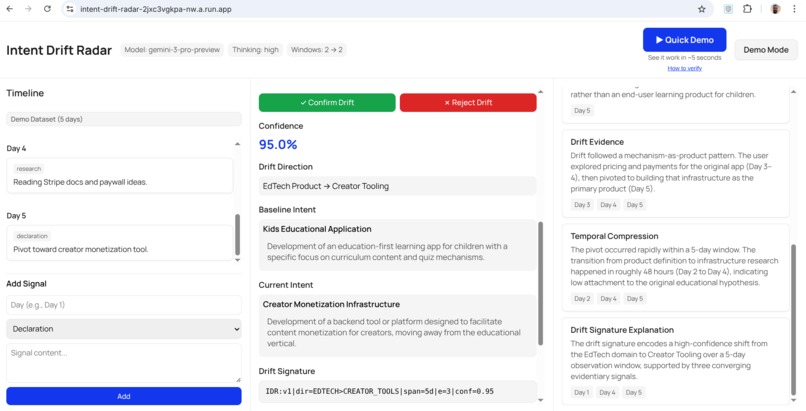806x411 pixels.
Task: Click the Drift Signature Explanation heading
Action: [622, 330]
